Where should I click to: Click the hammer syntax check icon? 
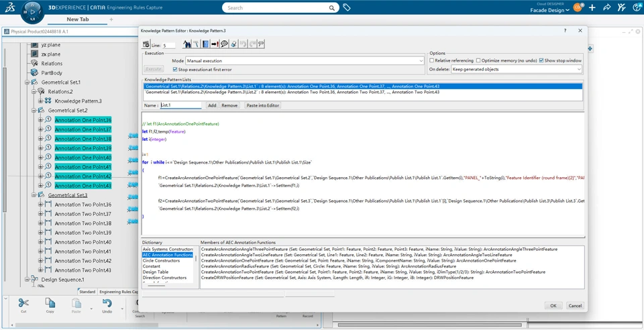[197, 44]
